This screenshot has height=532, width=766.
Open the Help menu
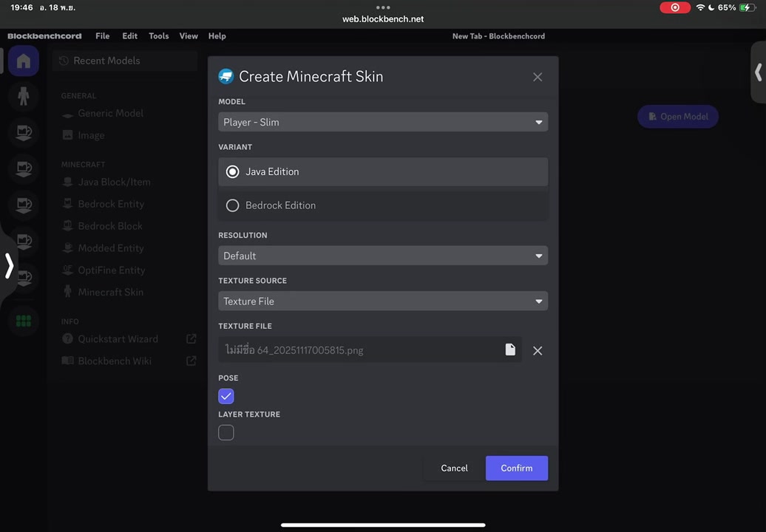pos(217,36)
